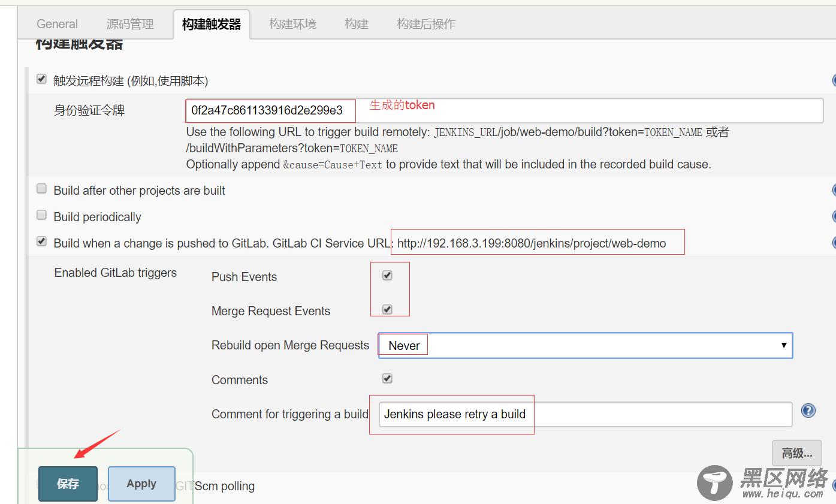The height and width of the screenshot is (504, 836).
Task: Click the Enabled GitLab triggers label
Action: pos(116,273)
